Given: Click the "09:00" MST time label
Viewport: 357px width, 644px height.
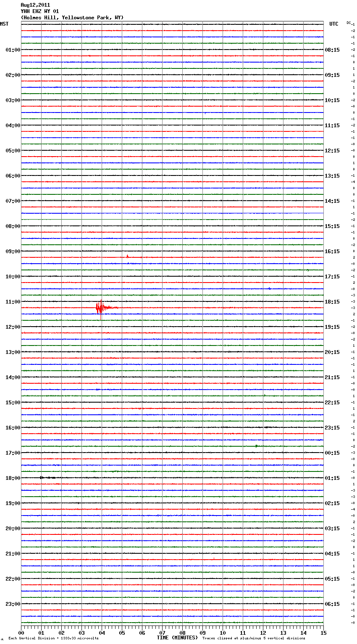Looking at the screenshot, I should click(13, 251).
